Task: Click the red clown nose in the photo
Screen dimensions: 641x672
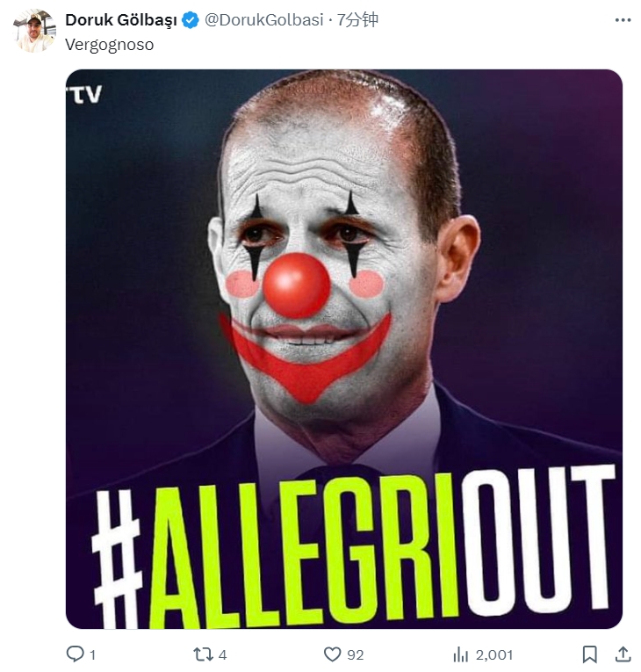Action: tap(297, 285)
